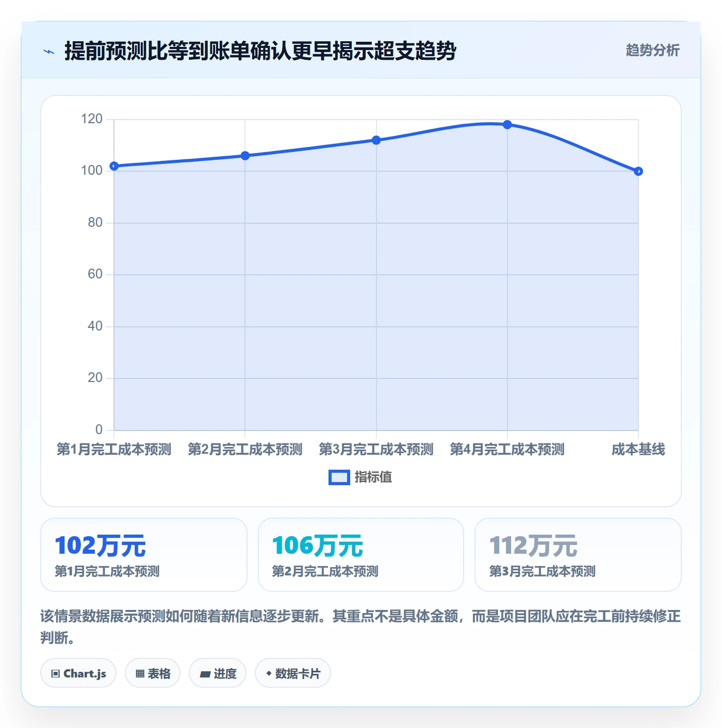The height and width of the screenshot is (728, 722).
Task: Click the data point for 第2月完工成本预测
Action: point(245,156)
